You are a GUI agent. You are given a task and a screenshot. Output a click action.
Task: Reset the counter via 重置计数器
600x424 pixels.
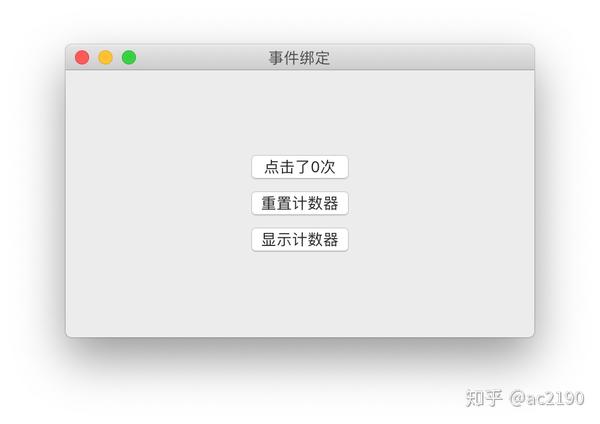pos(300,203)
